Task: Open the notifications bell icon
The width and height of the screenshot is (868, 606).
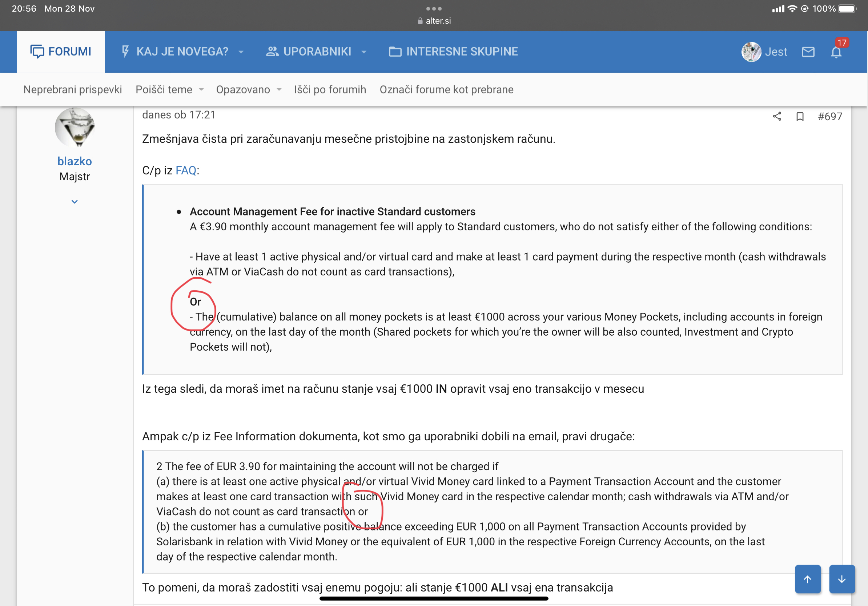Action: tap(836, 53)
